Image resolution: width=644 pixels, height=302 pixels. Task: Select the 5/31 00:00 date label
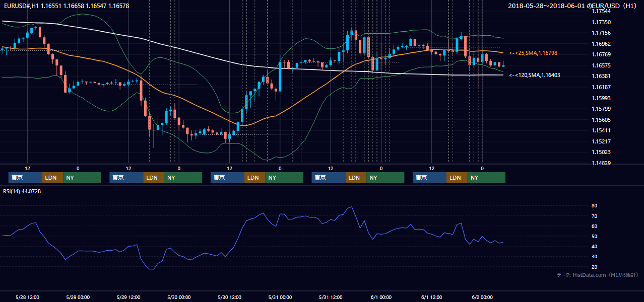click(x=280, y=297)
